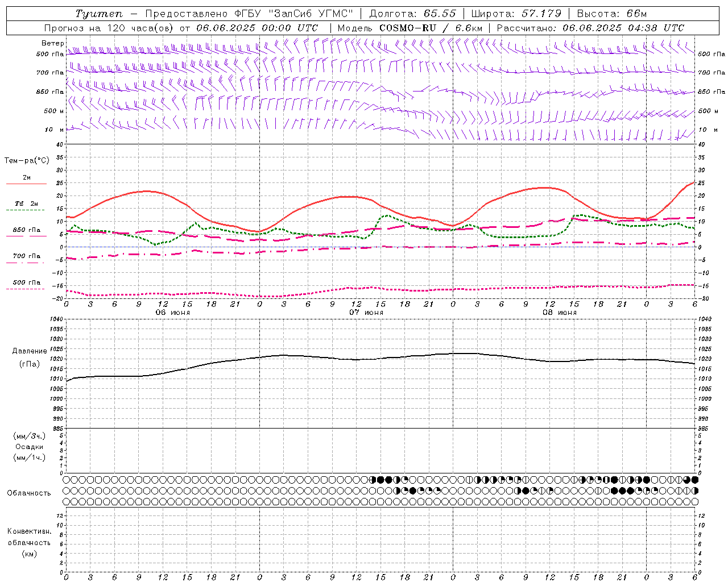Screen dimensions: 728x582
Task: Click the "08 июня" date label
Action: click(559, 313)
